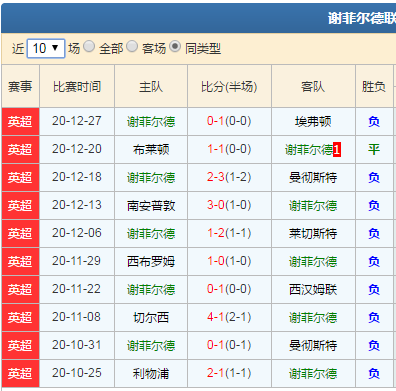Image resolution: width=396 pixels, height=391 pixels.
Task: Click the 负 result in the 20-12-06 row
Action: pyautogui.click(x=374, y=234)
